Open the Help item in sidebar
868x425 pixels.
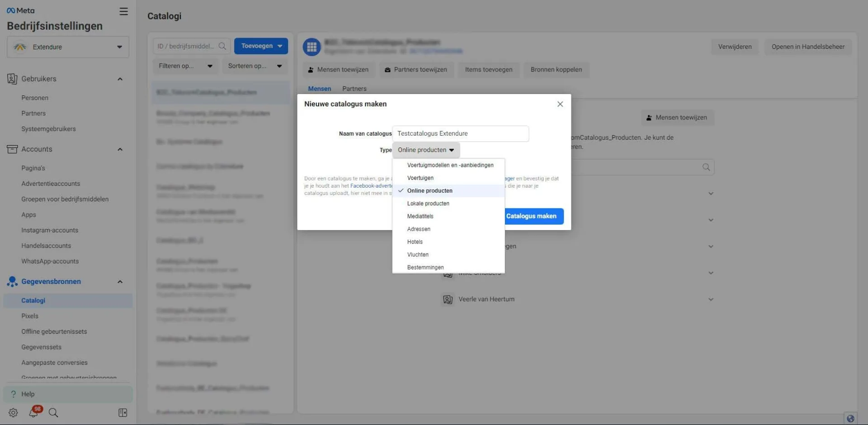tap(68, 394)
